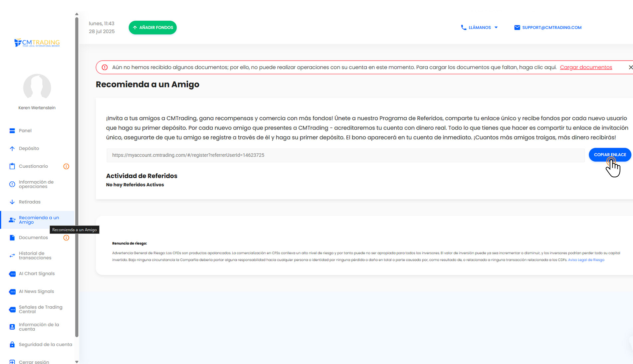This screenshot has width=633, height=364.
Task: Open the support@cmtrading.com email link
Action: (551, 28)
